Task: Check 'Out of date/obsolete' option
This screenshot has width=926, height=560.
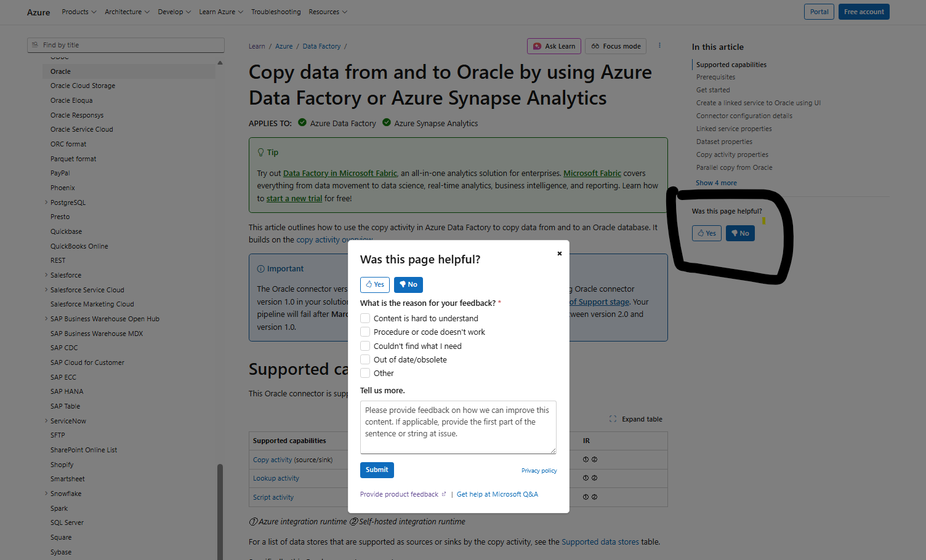Action: 365,359
